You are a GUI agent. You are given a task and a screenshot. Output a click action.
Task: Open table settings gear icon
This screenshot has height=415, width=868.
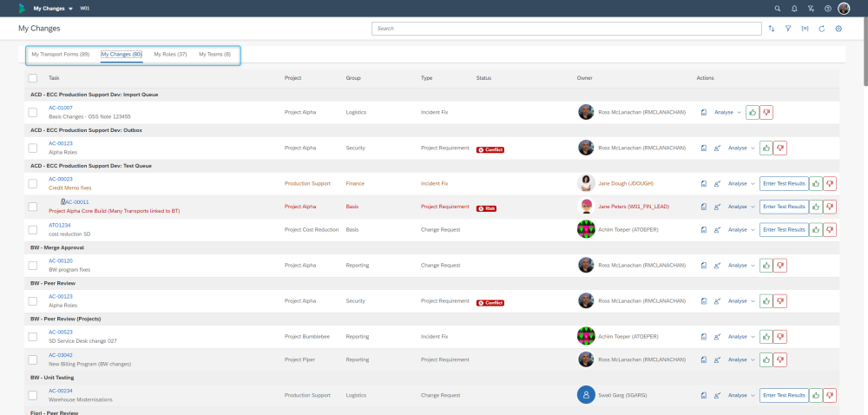click(838, 29)
